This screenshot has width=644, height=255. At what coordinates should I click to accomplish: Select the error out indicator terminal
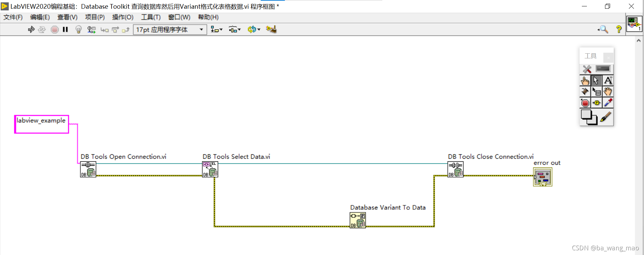[543, 177]
